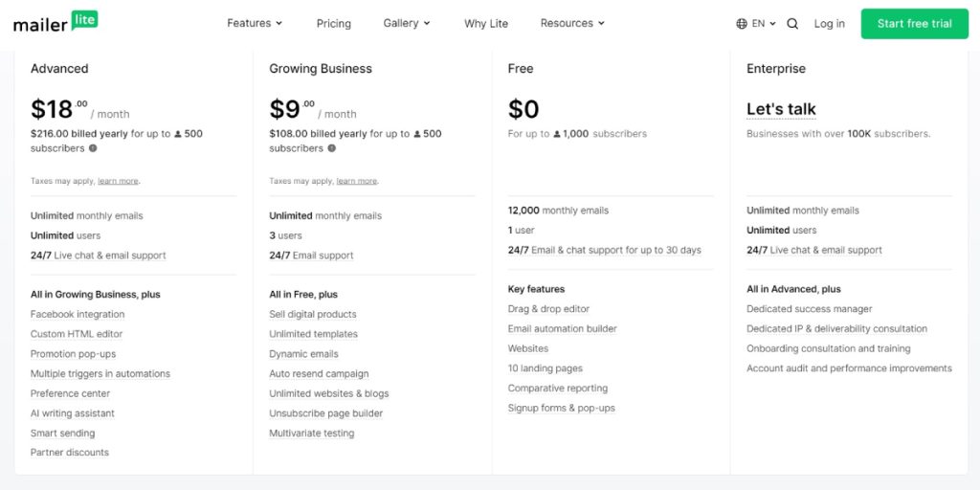This screenshot has width=980, height=490.
Task: Click info icon in Growing Business subscribers
Action: coord(332,148)
